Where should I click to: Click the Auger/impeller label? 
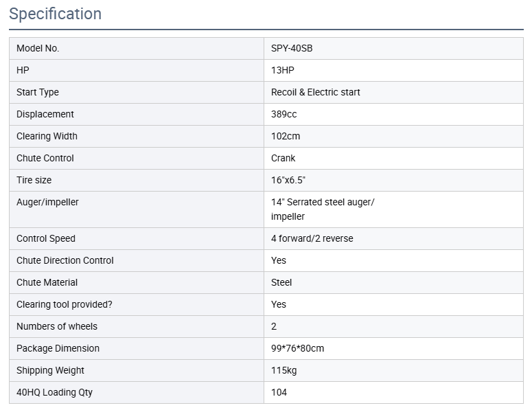click(x=47, y=202)
